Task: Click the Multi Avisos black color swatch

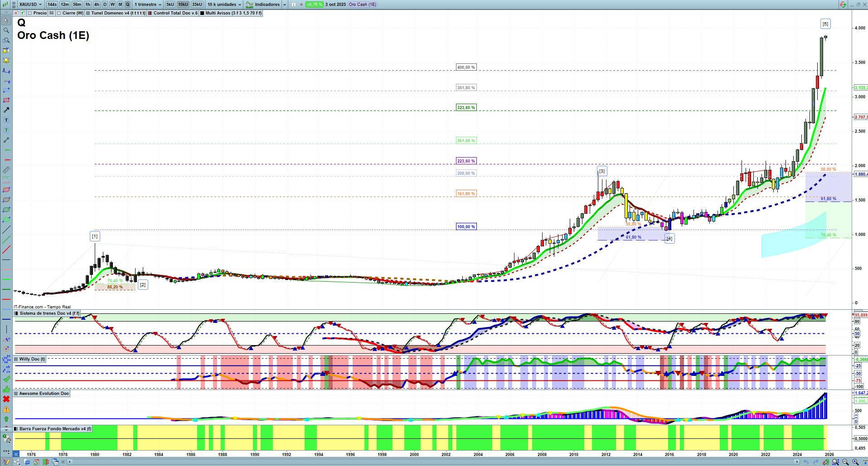Action: click(202, 13)
